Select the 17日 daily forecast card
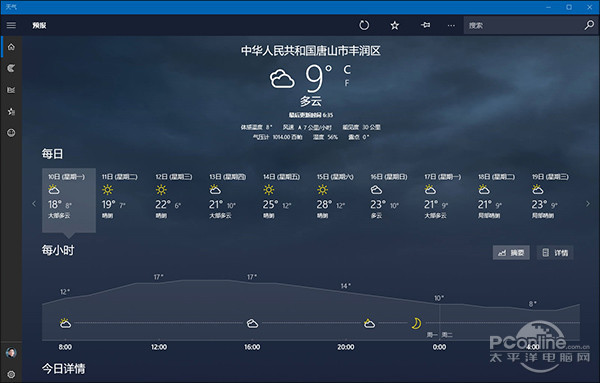 click(445, 200)
